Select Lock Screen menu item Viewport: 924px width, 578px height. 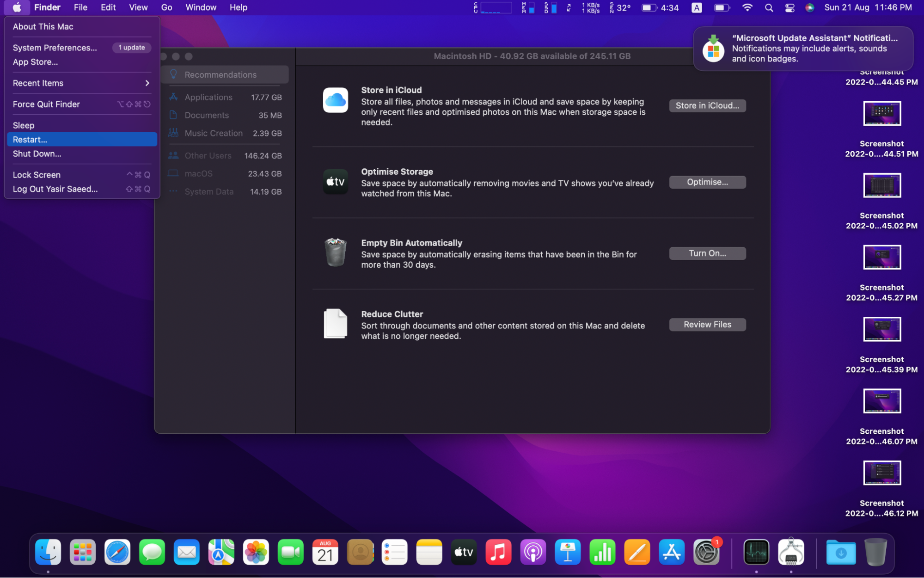[82, 175]
